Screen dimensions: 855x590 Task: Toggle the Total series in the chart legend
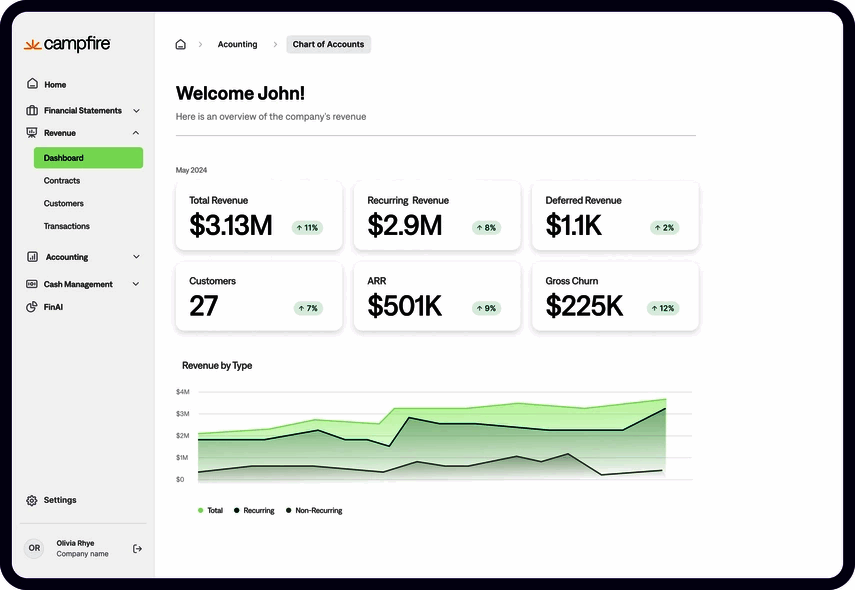(x=210, y=510)
